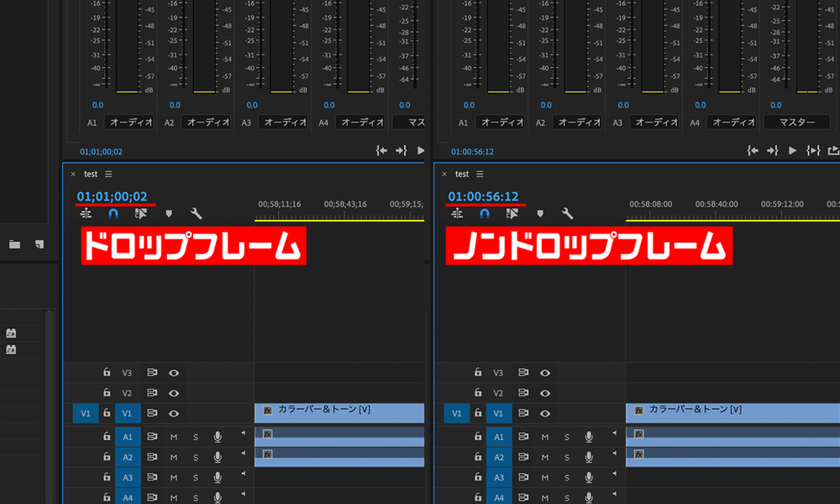Click the Play button on the right timeline
This screenshot has height=504, width=840.
791,149
